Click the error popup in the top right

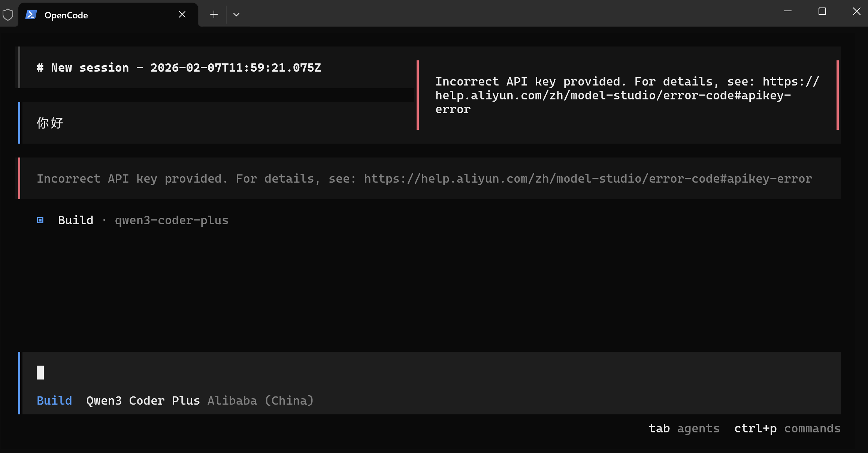(627, 95)
